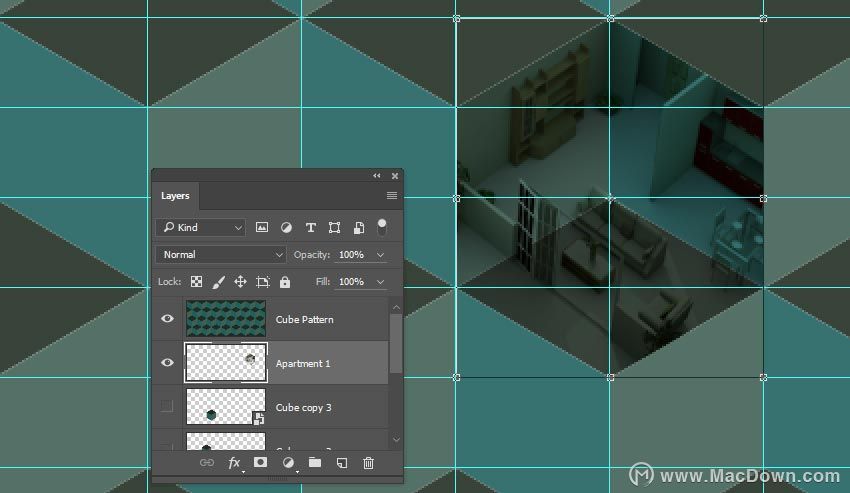Select the Apartment 1 layer name
Screen dimensions: 850x493
point(303,363)
